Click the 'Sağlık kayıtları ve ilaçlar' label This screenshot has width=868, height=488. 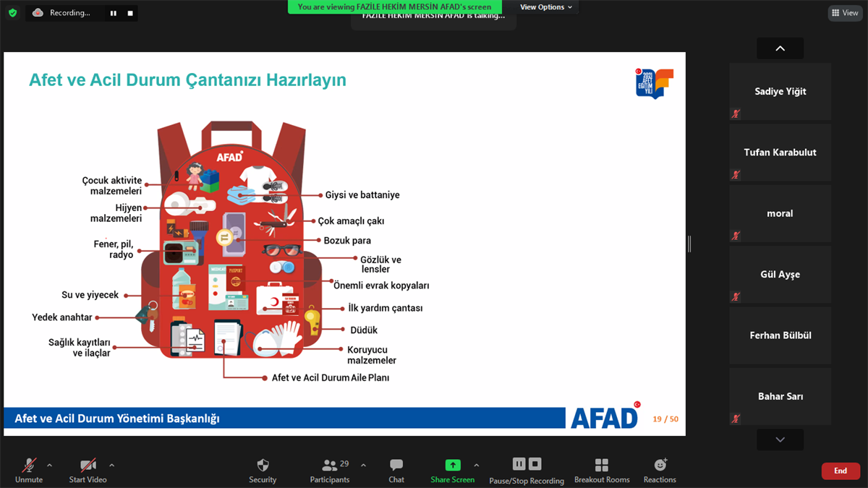click(x=80, y=348)
